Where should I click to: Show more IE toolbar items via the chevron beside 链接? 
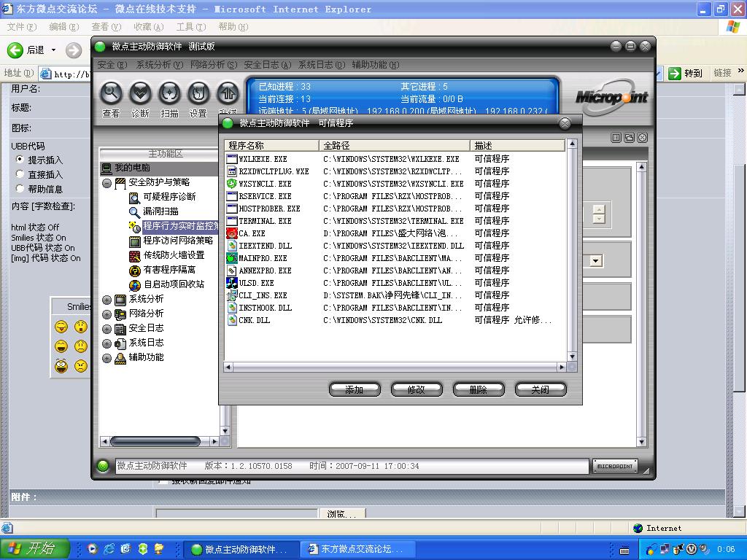click(x=740, y=71)
